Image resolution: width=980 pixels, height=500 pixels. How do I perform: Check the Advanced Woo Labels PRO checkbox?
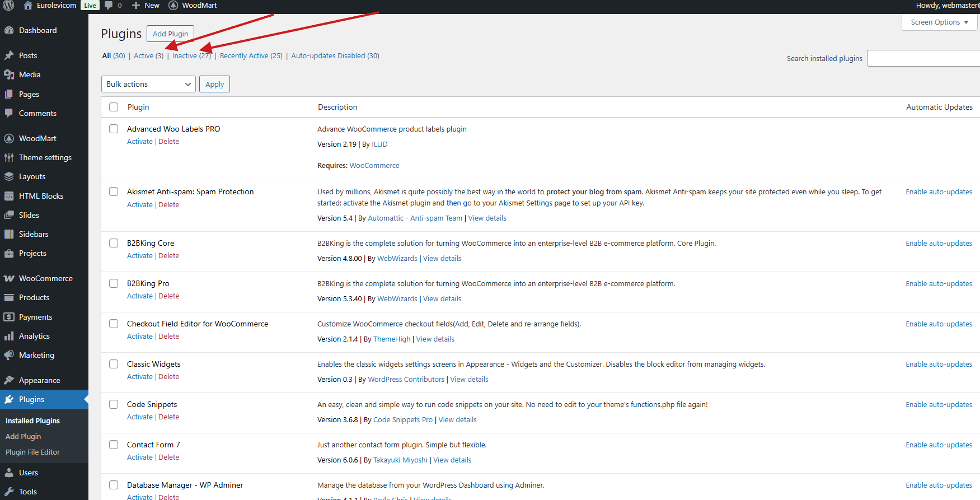114,129
